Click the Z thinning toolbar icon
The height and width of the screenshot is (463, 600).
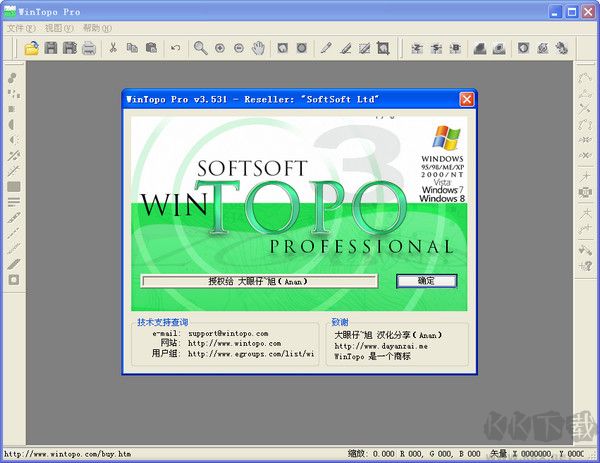417,48
